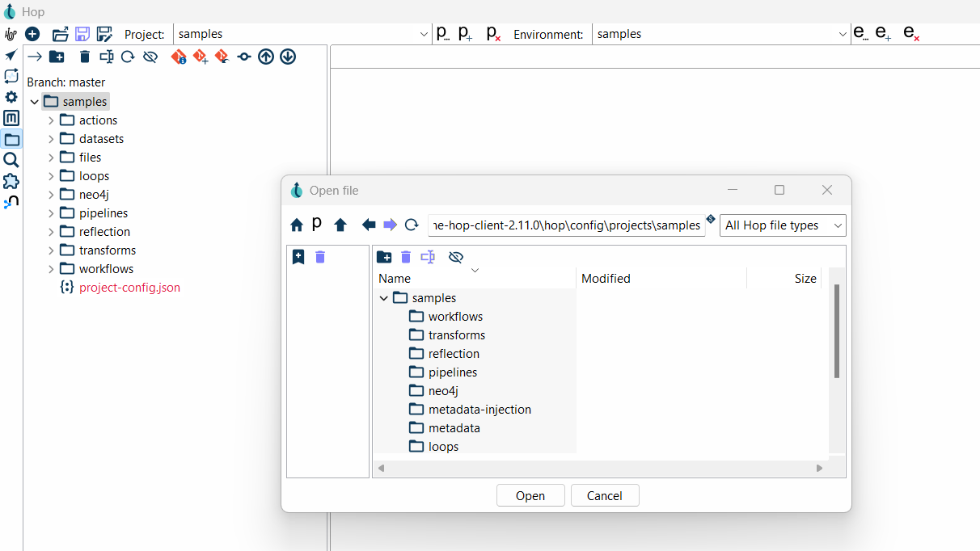This screenshot has height=551, width=980.
Task: Add bookmark in Open file dialog
Action: pos(298,257)
